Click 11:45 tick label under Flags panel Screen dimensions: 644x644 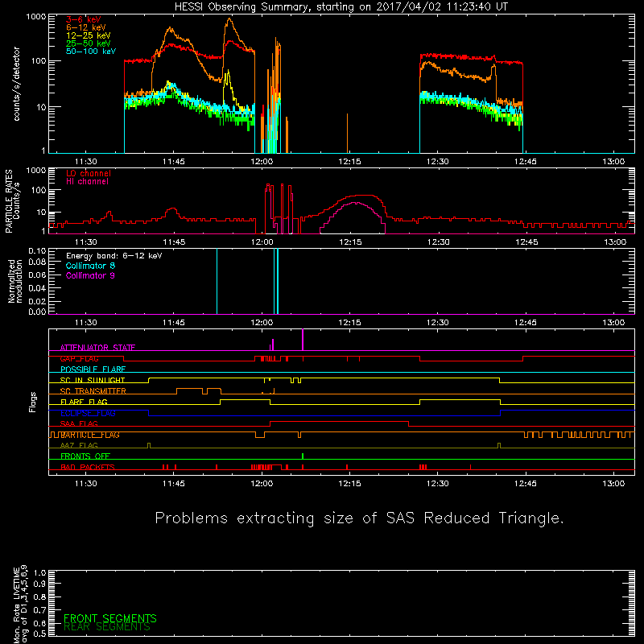pos(173,484)
